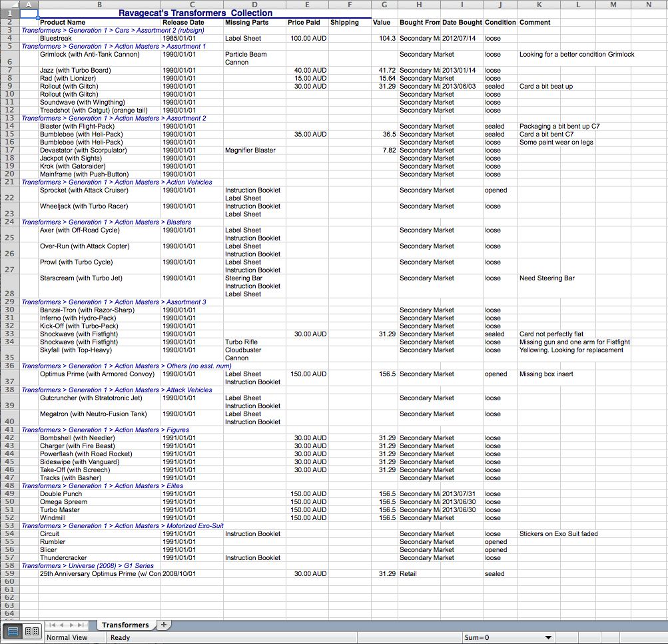This screenshot has height=644, width=668.
Task: Add a new sheet with plus button
Action: click(x=163, y=625)
